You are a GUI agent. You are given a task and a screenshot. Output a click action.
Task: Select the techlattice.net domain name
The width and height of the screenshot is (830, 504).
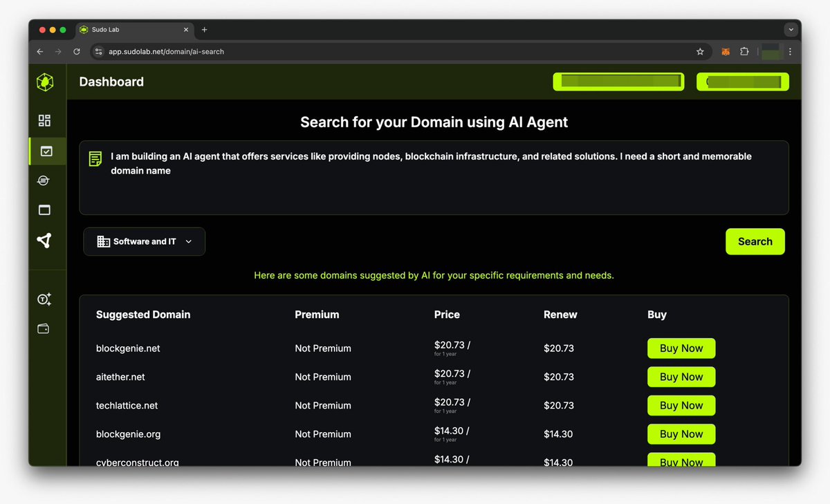point(127,406)
